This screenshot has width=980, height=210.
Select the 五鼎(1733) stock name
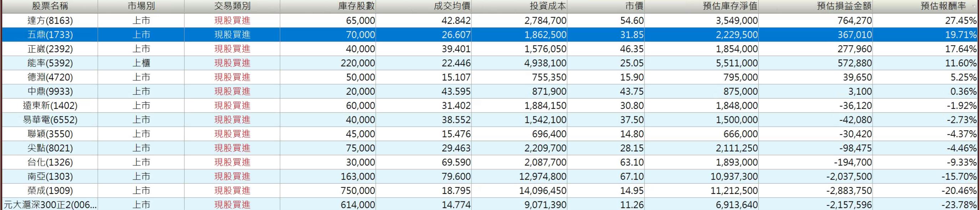pyautogui.click(x=50, y=35)
